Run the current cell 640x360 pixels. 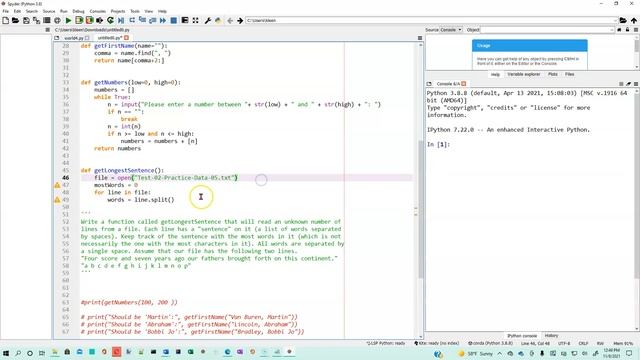79,20
